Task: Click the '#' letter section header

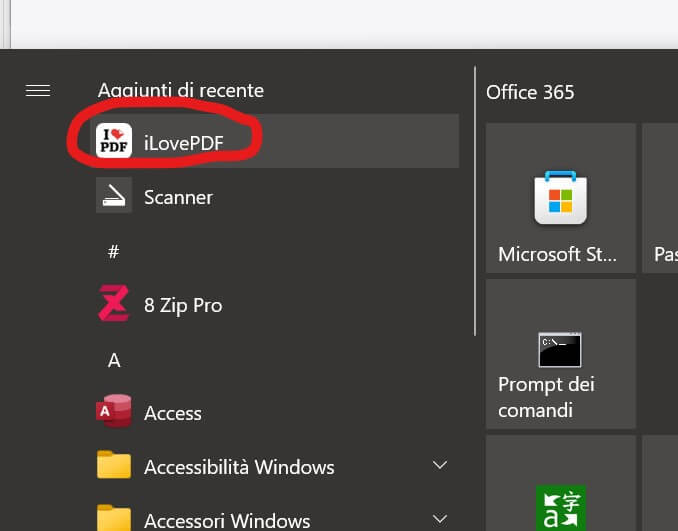Action: coord(114,251)
